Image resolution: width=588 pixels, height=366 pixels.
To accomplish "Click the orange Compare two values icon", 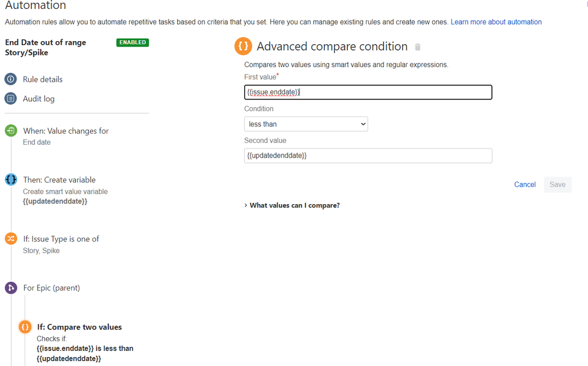I will coord(25,327).
